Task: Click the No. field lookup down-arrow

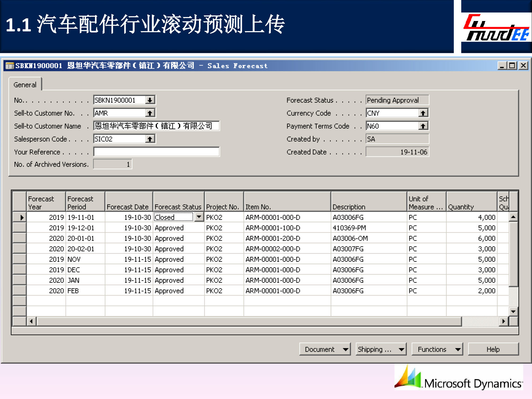Action: [x=150, y=100]
